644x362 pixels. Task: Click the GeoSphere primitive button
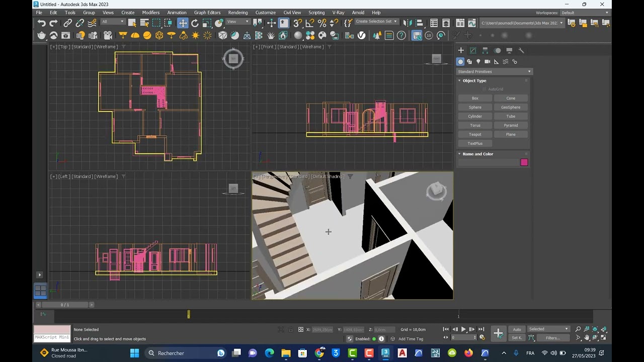tap(511, 107)
